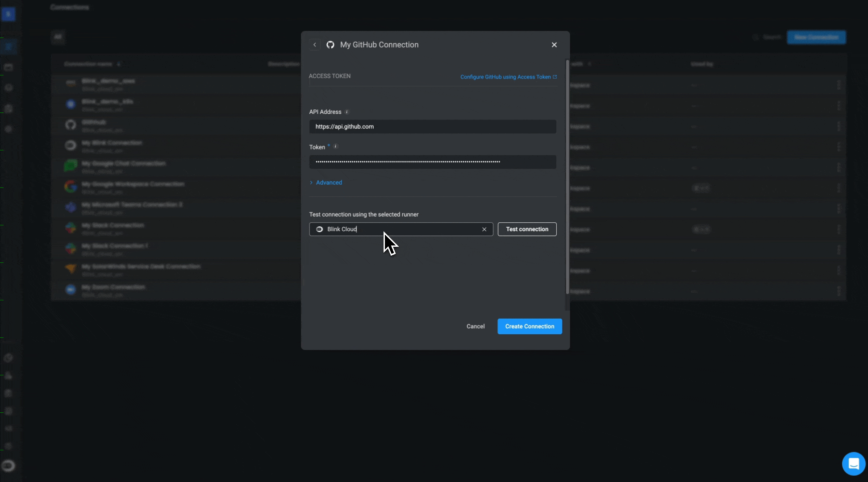Click info icon beside Token label

click(x=336, y=146)
